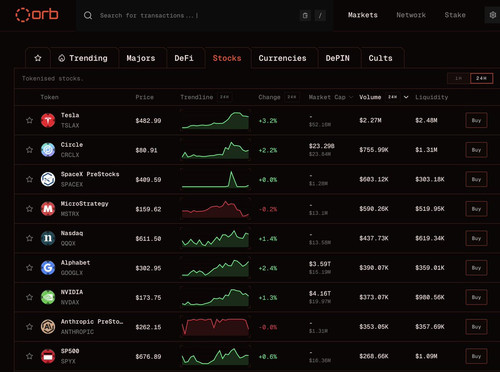Favorite the NVIDIA row star
Image resolution: width=500 pixels, height=372 pixels.
coord(29,297)
